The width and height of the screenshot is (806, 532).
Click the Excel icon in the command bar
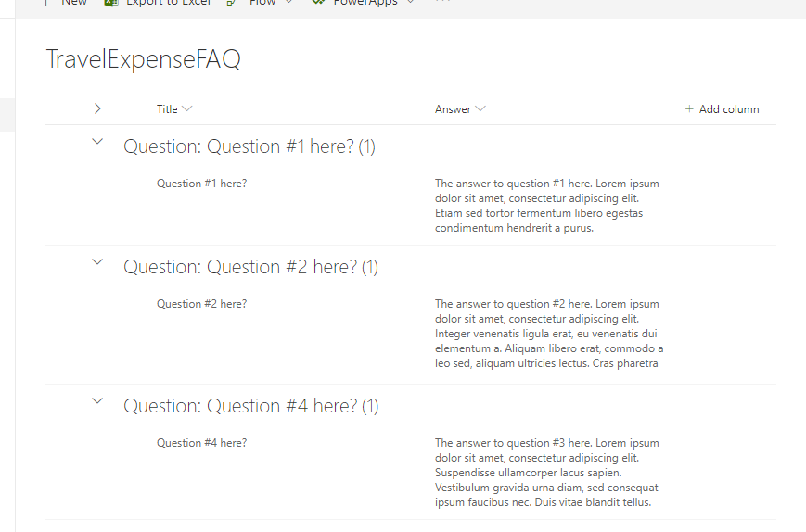tap(111, 3)
